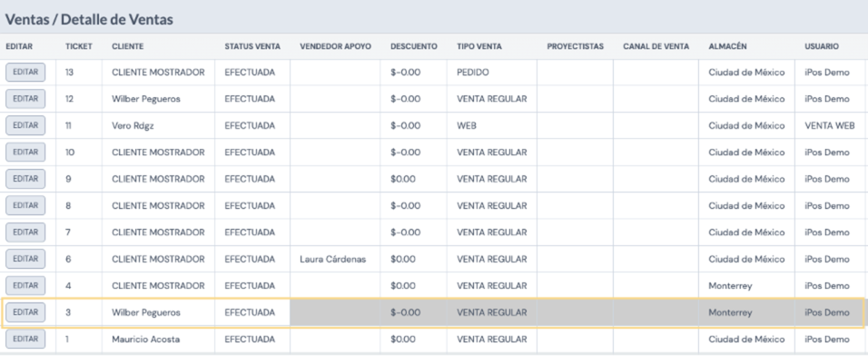Open edit for ticket 12 Wilber Pegueros
The width and height of the screenshot is (868, 356).
(x=25, y=99)
